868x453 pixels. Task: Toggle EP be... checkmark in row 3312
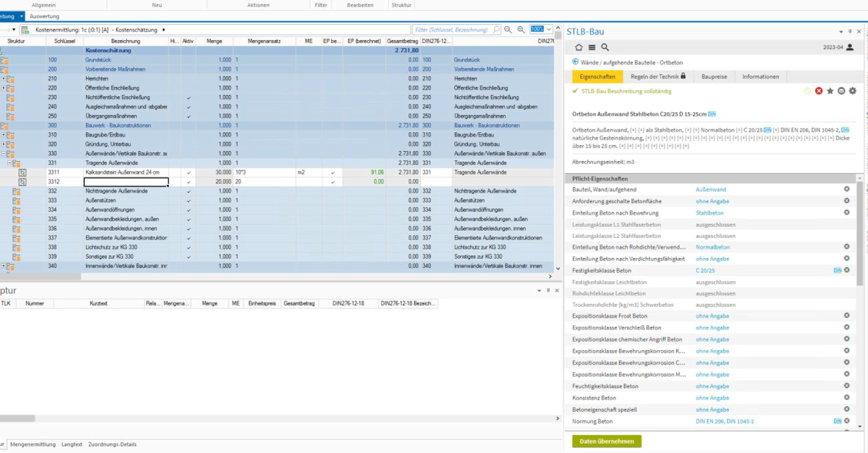[333, 182]
